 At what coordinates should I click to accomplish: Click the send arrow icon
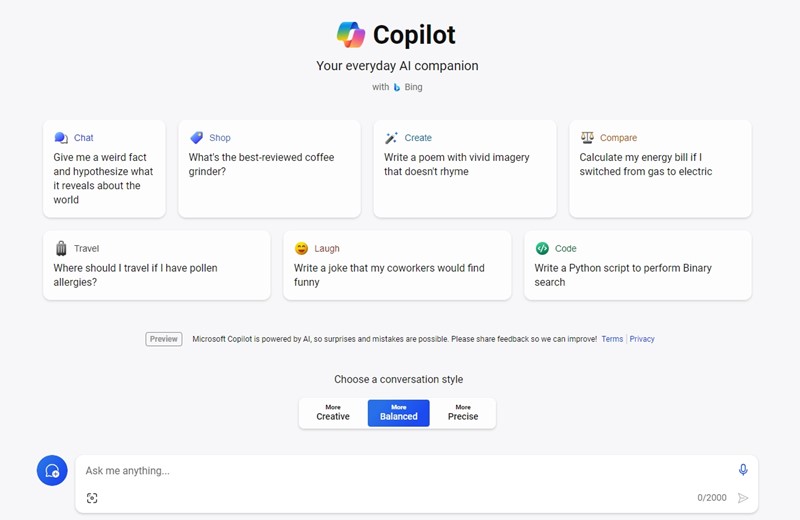pyautogui.click(x=743, y=498)
